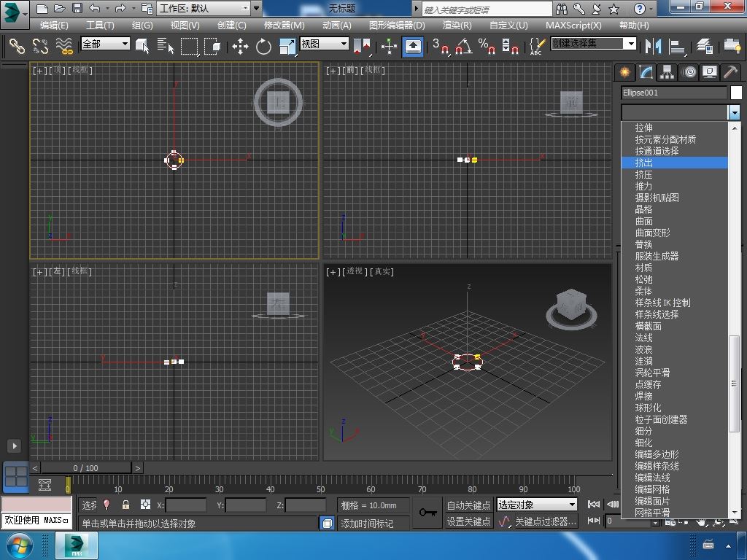Choose 挤出 from the modifier list
This screenshot has width=747, height=560.
point(643,163)
